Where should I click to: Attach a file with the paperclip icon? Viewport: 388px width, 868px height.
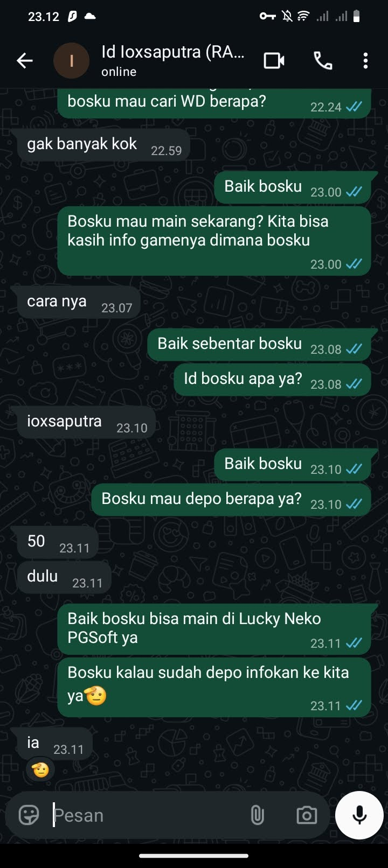click(x=258, y=815)
